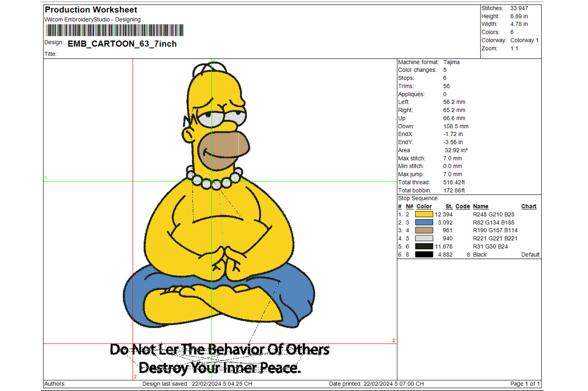This screenshot has width=588, height=391.
Task: Click the Stitches count 33.947
Action: pos(519,8)
